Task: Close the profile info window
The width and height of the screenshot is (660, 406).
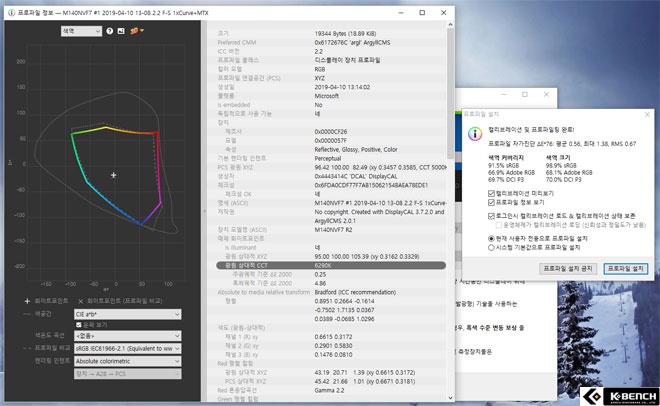Action: click(x=444, y=13)
